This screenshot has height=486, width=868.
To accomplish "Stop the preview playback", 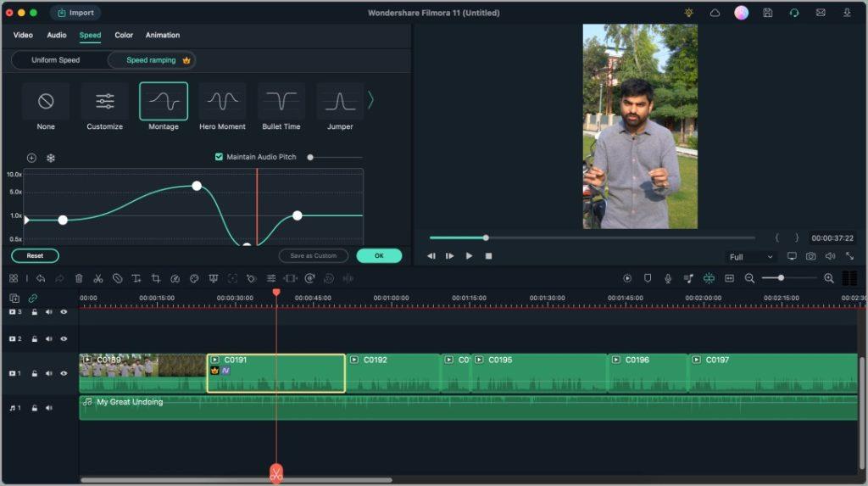I will (x=488, y=256).
